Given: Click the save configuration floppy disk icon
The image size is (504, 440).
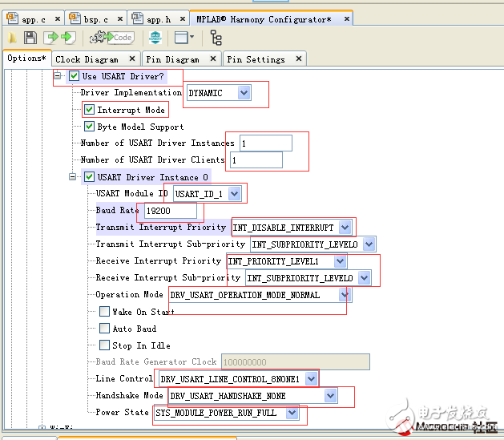Looking at the screenshot, I should pyautogui.click(x=30, y=38).
